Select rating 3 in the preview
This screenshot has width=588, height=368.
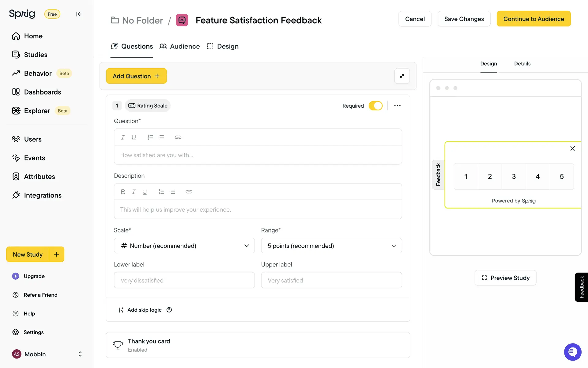(x=514, y=176)
